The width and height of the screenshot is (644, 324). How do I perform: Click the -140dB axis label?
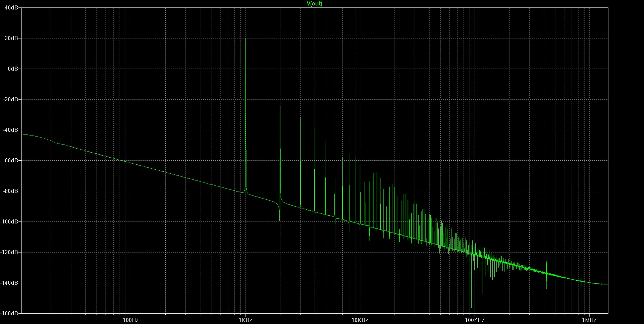(x=9, y=283)
